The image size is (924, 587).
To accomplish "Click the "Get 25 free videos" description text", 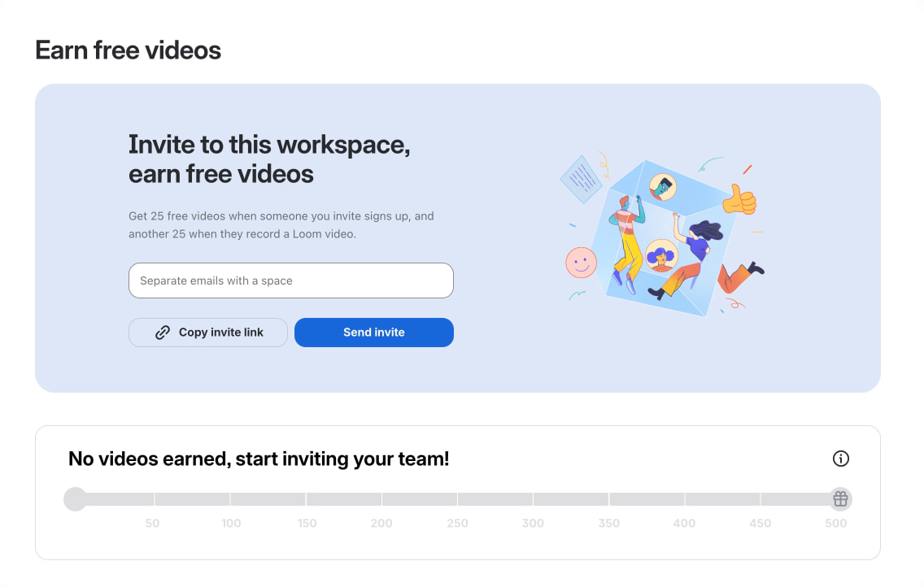I will tap(281, 225).
